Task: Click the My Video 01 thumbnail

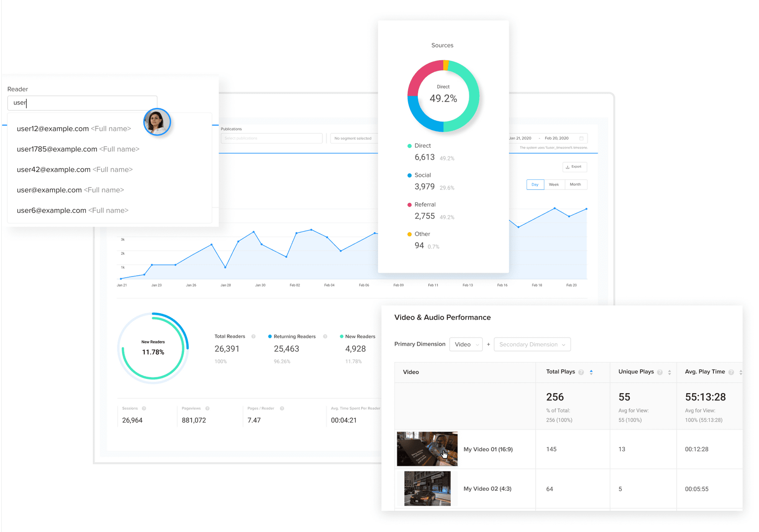Action: point(427,449)
